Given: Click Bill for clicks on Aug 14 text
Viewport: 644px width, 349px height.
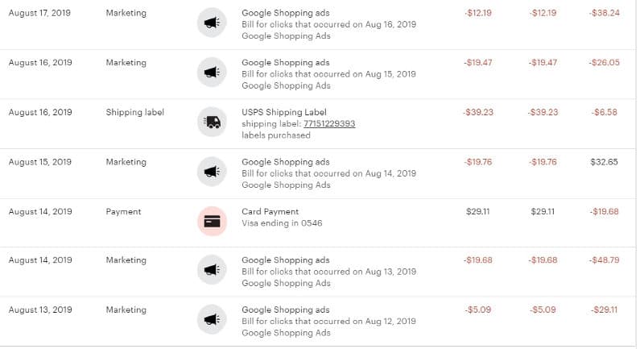Looking at the screenshot, I should point(329,173).
